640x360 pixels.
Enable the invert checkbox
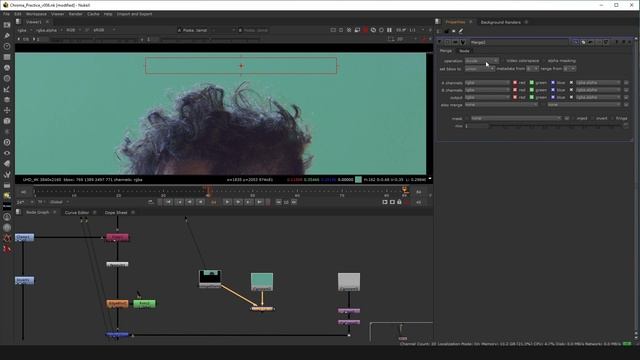(593, 118)
